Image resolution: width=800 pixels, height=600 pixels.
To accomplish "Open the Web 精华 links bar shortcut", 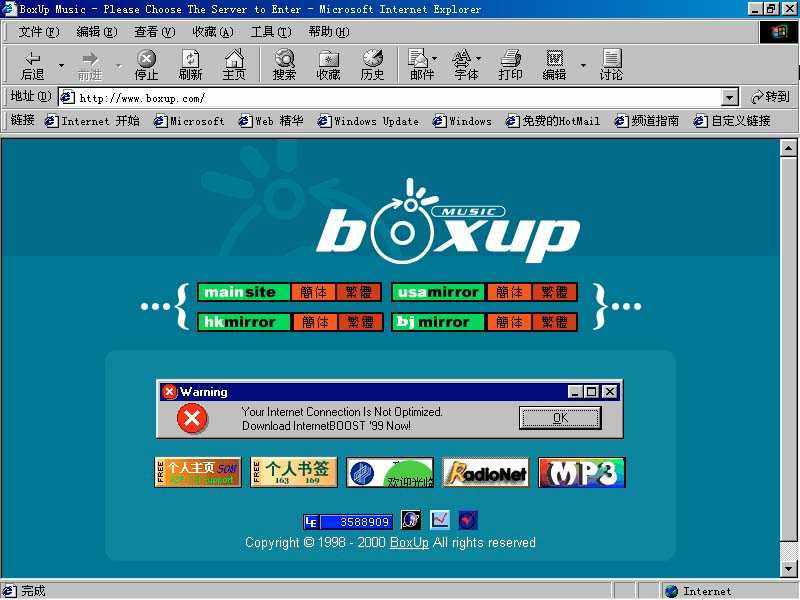I will 271,121.
